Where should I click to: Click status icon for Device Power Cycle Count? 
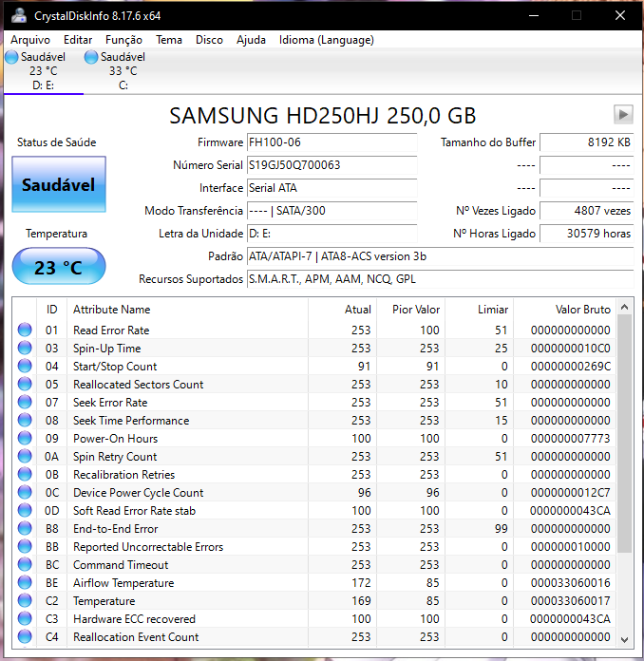tap(25, 492)
